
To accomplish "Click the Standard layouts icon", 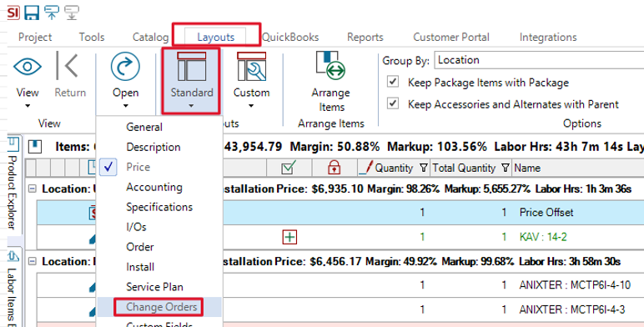I will click(191, 66).
